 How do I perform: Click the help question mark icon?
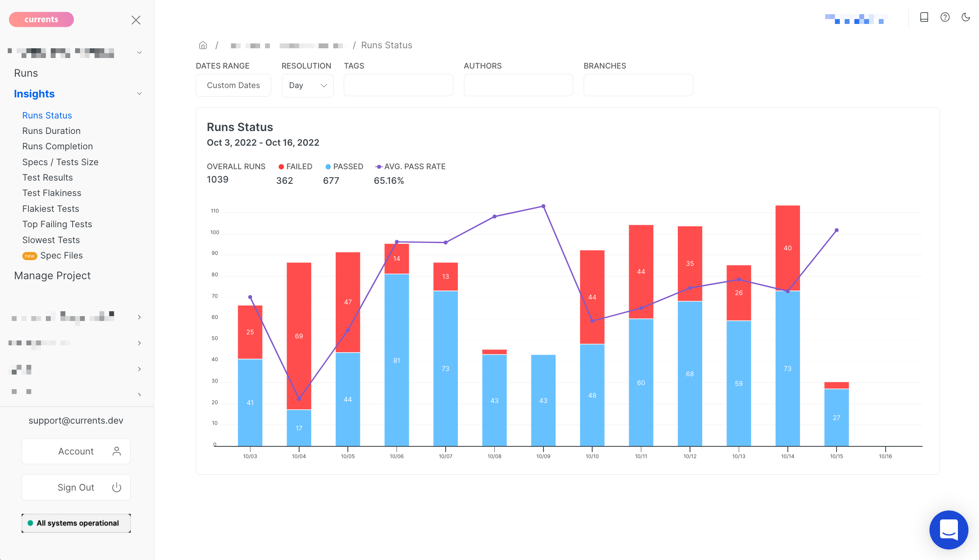pyautogui.click(x=945, y=17)
